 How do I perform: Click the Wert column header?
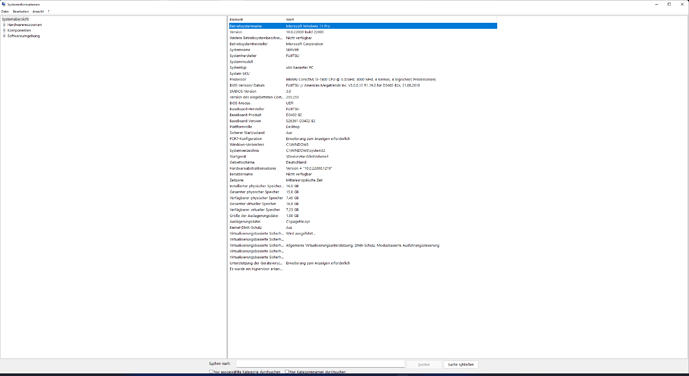click(391, 20)
